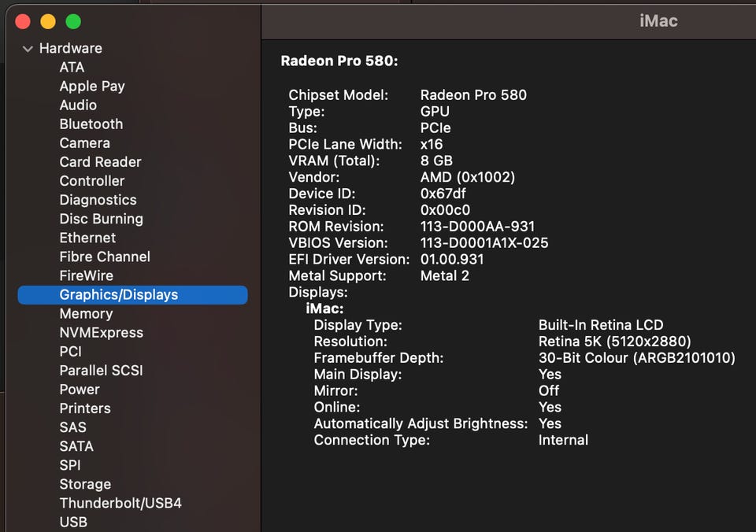Show Ethernet hardware details
756x532 pixels.
point(87,238)
